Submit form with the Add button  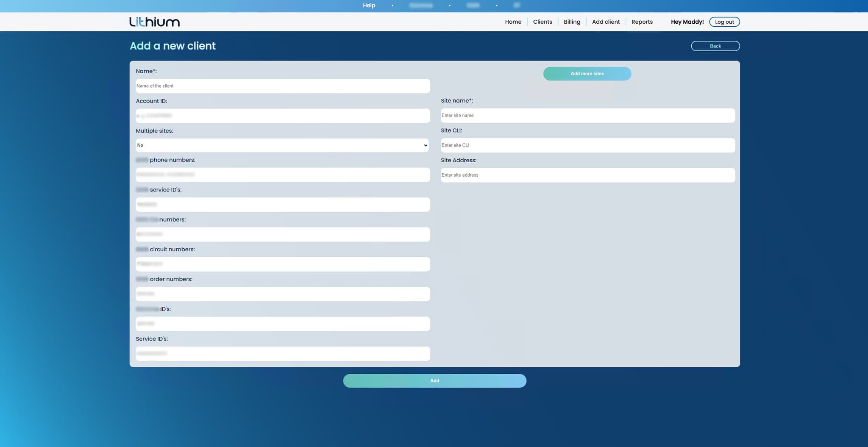434,381
